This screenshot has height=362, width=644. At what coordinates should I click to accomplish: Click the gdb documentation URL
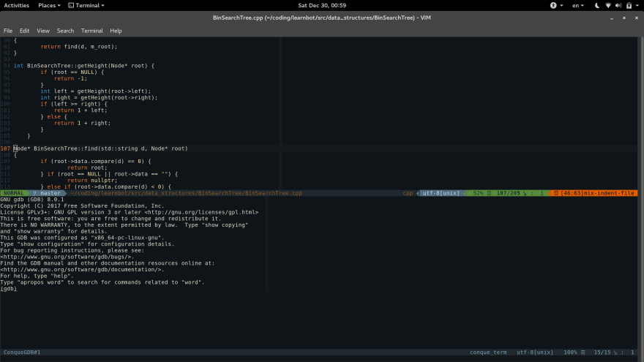pyautogui.click(x=82, y=270)
